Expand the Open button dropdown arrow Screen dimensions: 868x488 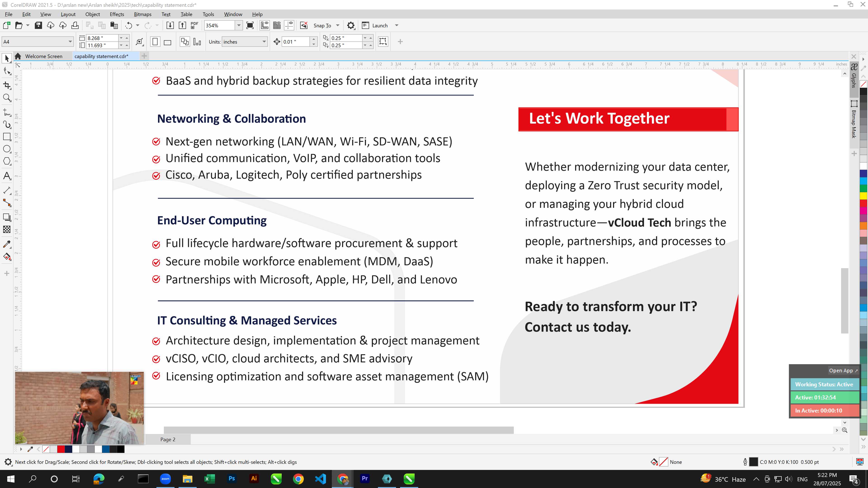click(28, 25)
